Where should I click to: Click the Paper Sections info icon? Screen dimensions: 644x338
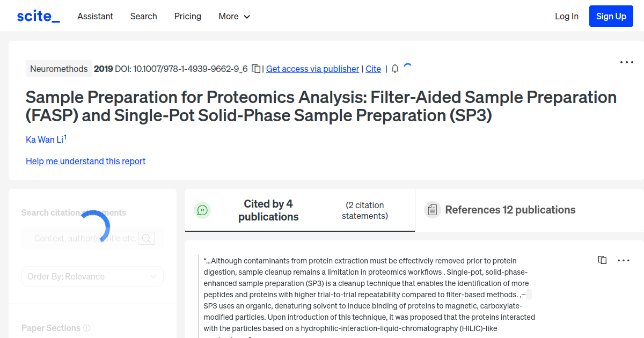[x=87, y=328]
